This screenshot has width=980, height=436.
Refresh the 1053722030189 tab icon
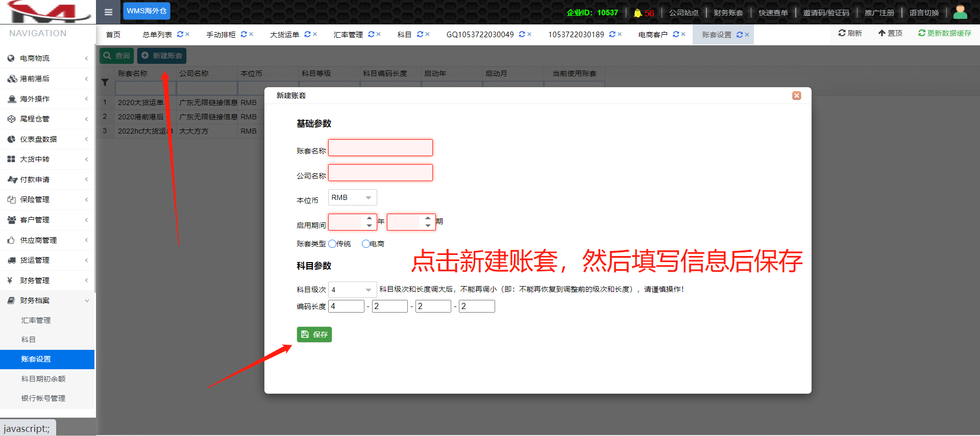click(x=612, y=34)
